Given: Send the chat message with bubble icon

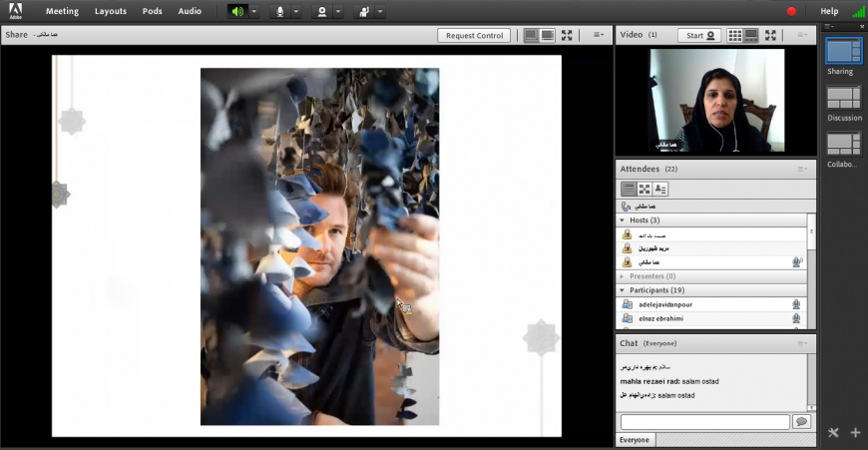Looking at the screenshot, I should 800,422.
